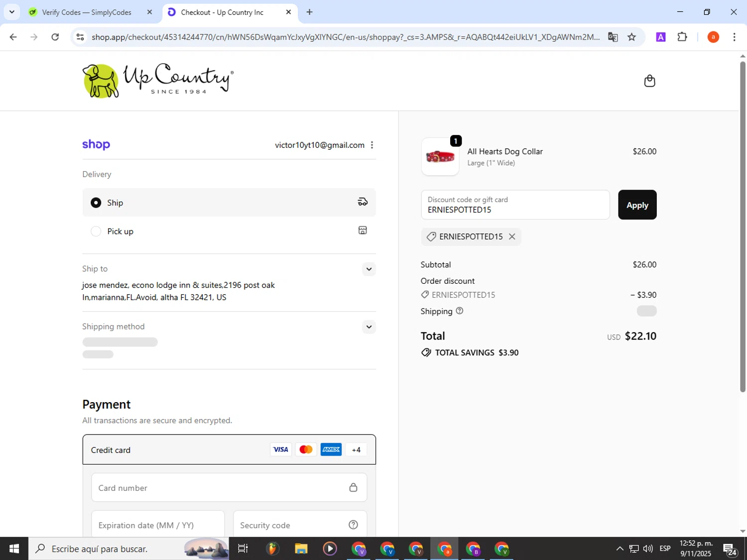Select the Credit card payment option

[229, 449]
